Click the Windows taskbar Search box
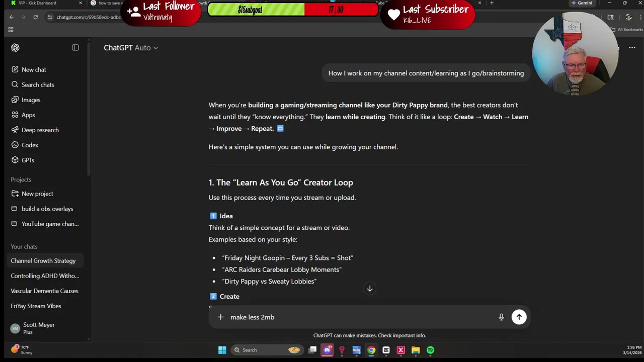 click(267, 350)
